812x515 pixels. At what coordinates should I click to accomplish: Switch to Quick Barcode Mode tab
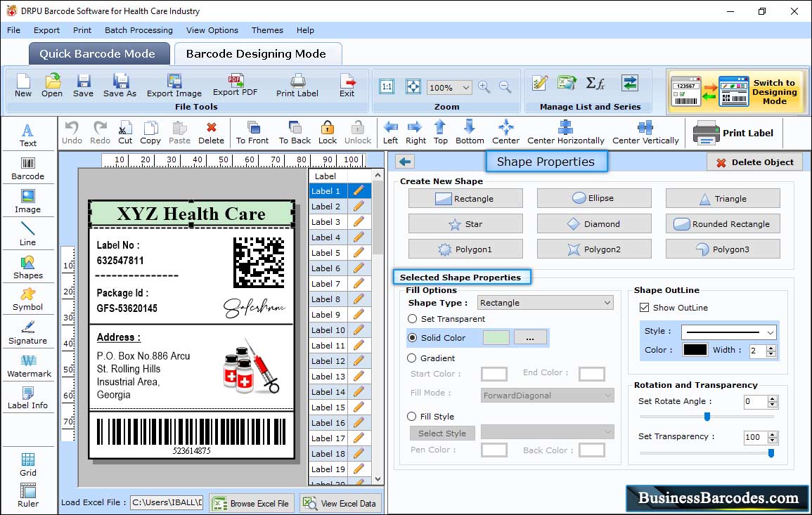coord(98,54)
